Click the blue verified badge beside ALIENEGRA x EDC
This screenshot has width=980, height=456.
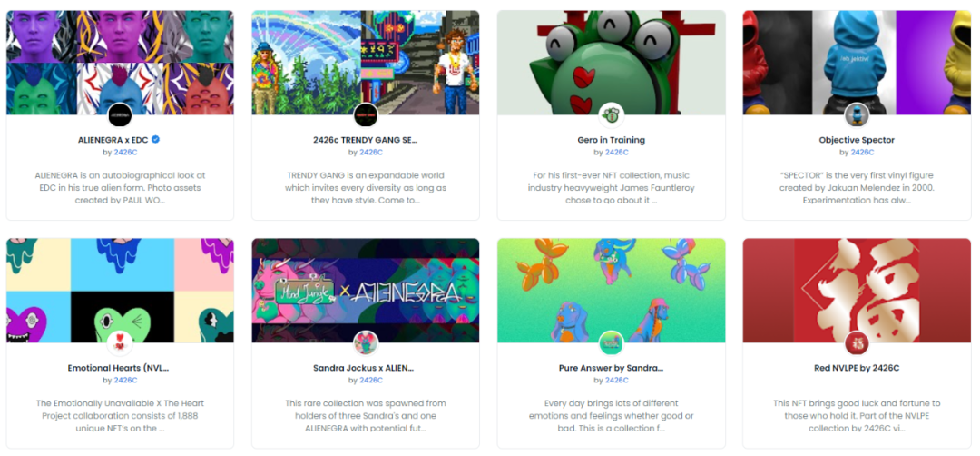pyautogui.click(x=156, y=140)
